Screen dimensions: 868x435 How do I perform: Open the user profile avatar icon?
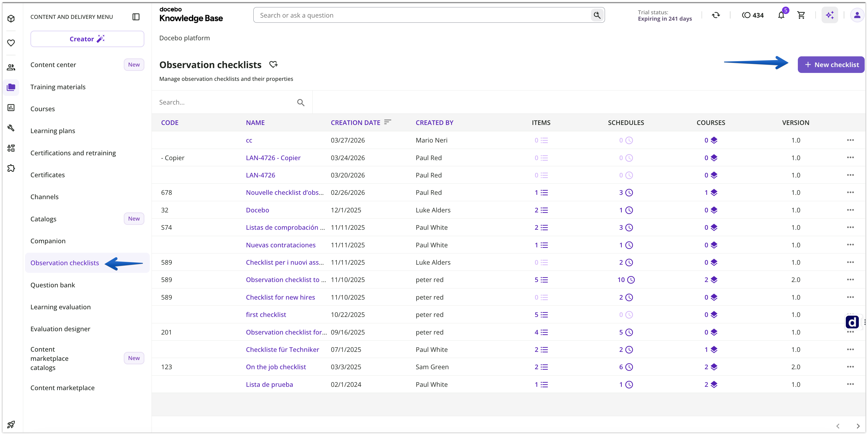pos(857,15)
